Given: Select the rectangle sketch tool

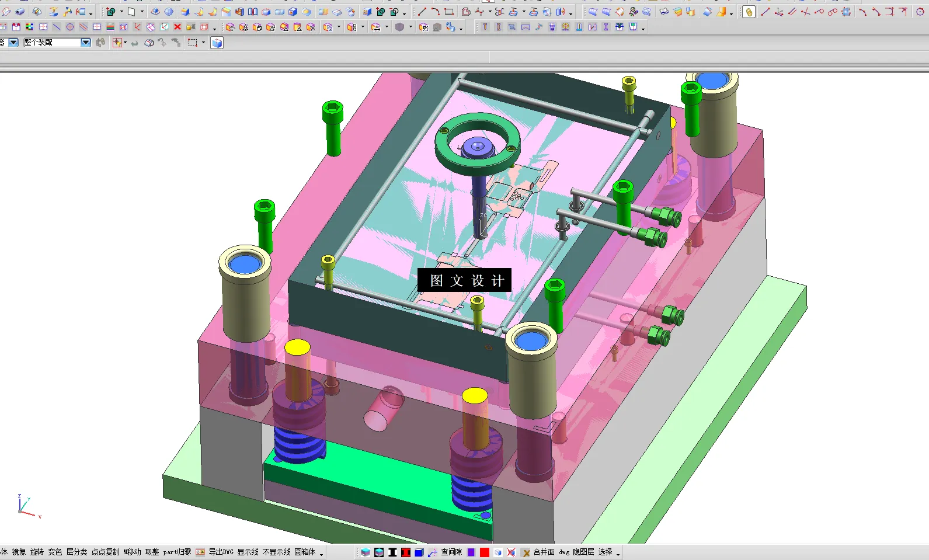Looking at the screenshot, I should 449,12.
